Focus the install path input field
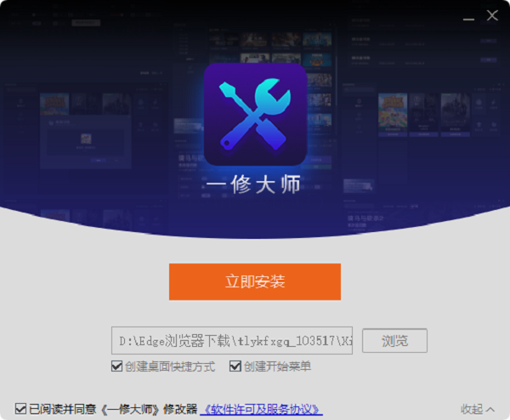Screen dimensions: 510x420 click(232, 341)
